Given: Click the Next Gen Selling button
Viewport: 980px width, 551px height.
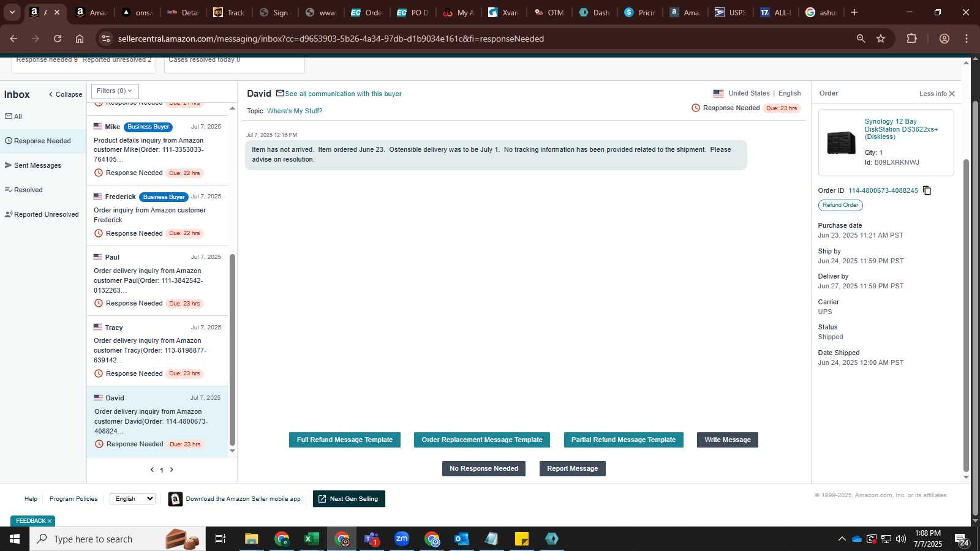Looking at the screenshot, I should coord(349,499).
